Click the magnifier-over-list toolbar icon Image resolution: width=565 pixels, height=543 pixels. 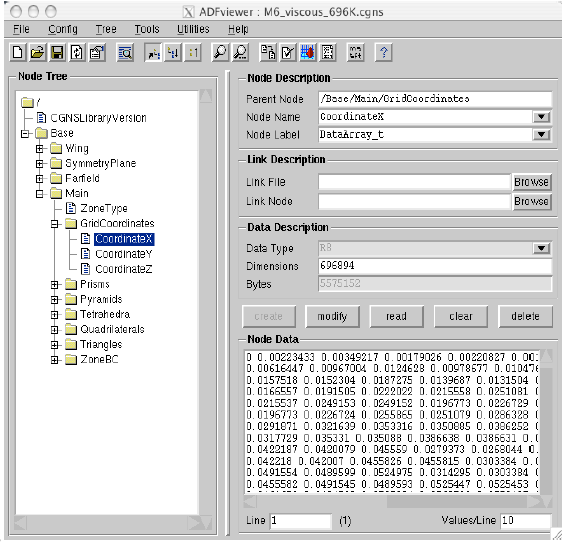pos(125,53)
